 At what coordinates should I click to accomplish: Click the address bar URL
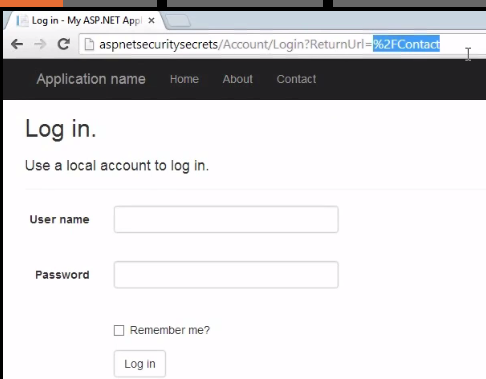(x=269, y=44)
